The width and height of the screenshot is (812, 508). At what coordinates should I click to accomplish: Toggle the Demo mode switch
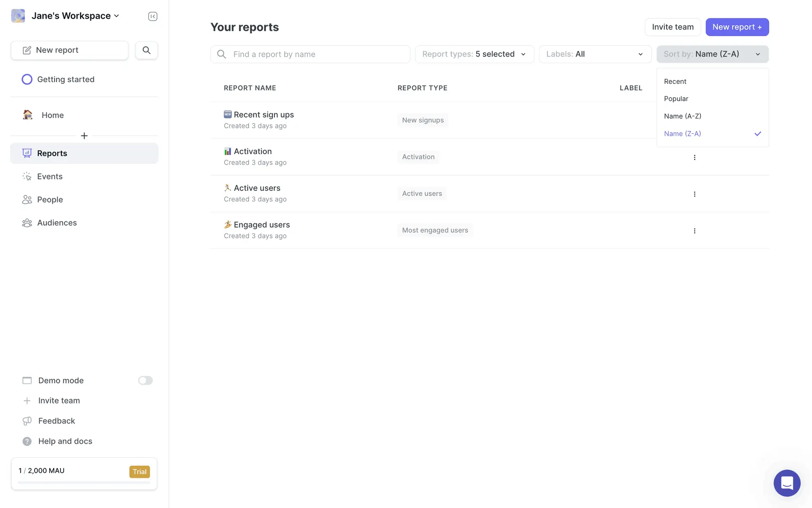(x=145, y=381)
